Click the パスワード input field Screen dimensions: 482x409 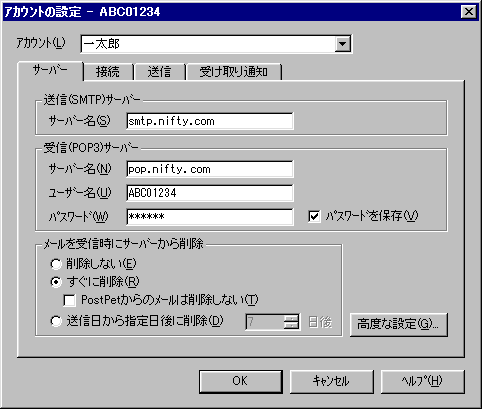pyautogui.click(x=210, y=217)
